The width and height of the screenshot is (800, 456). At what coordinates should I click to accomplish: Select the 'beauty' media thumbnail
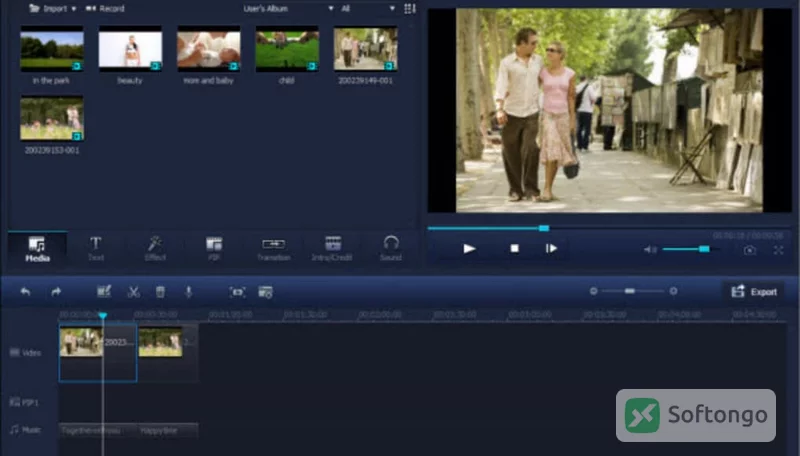[x=130, y=49]
